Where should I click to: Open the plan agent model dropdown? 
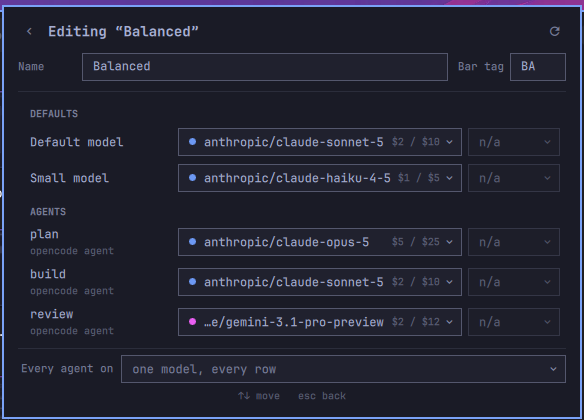pyautogui.click(x=320, y=242)
